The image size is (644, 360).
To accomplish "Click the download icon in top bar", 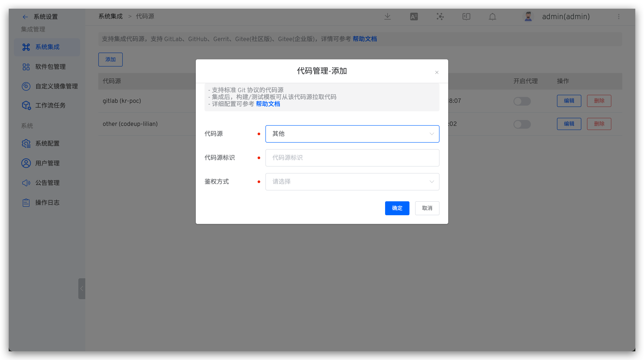I will [387, 17].
